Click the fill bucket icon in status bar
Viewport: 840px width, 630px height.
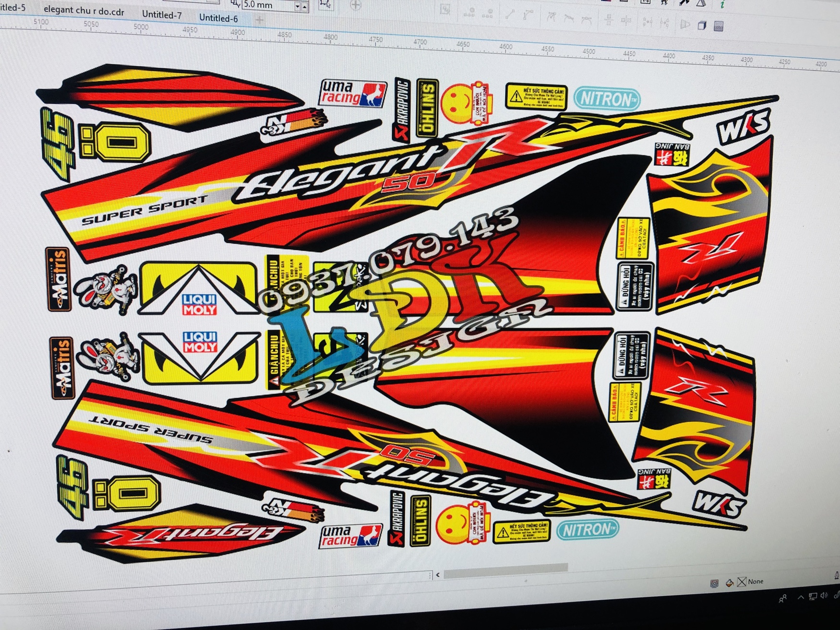(729, 583)
